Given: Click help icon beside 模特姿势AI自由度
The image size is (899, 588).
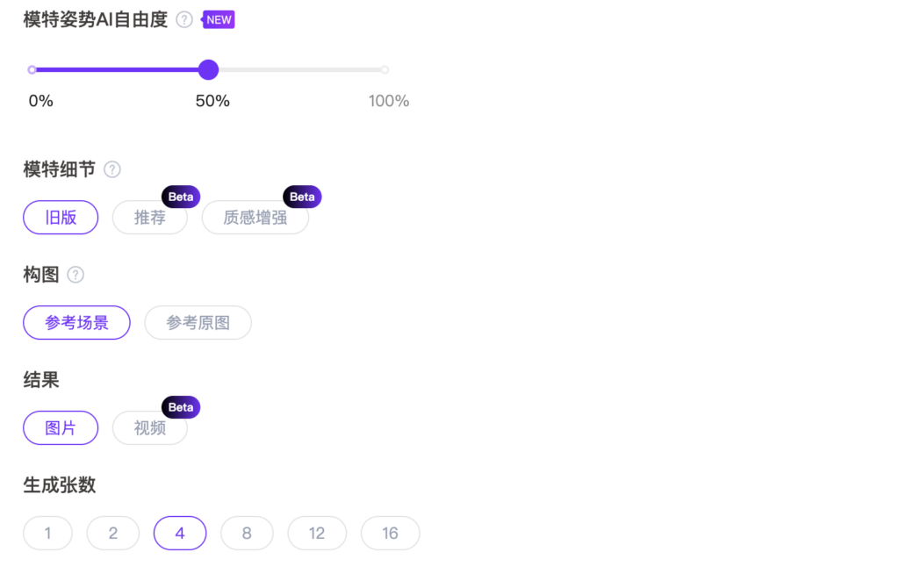Looking at the screenshot, I should point(184,19).
